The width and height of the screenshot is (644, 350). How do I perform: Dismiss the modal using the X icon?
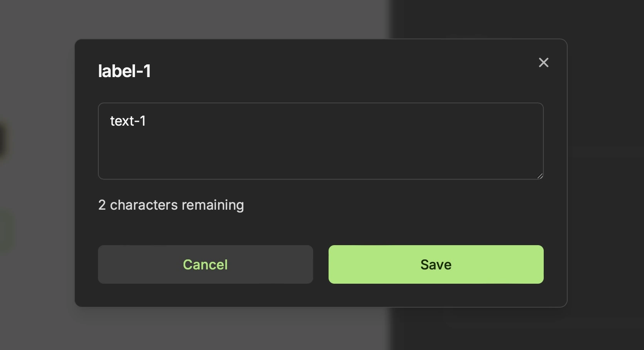click(543, 62)
